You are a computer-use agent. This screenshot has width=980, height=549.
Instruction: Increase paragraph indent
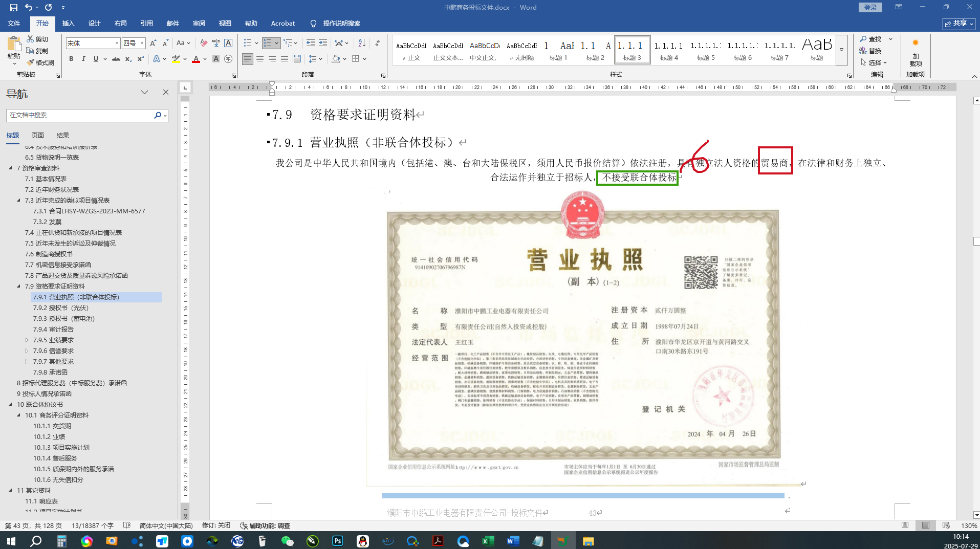[323, 43]
